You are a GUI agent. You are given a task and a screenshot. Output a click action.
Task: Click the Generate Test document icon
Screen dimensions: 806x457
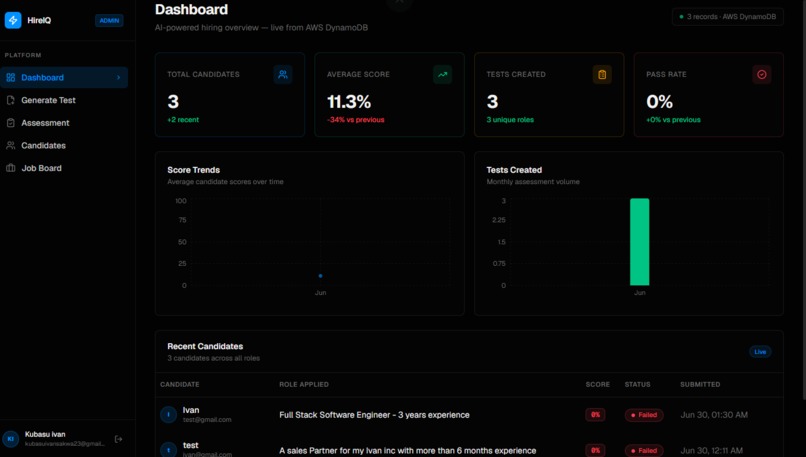10,100
